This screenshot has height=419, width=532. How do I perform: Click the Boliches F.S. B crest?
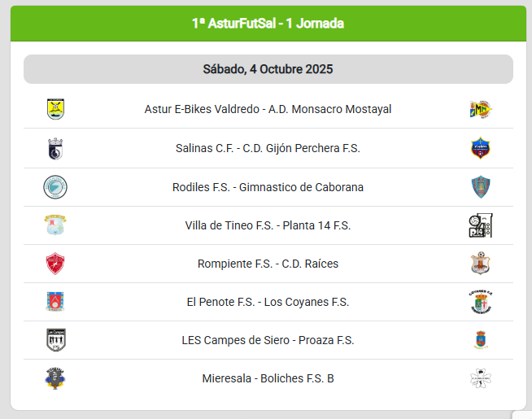pos(480,378)
